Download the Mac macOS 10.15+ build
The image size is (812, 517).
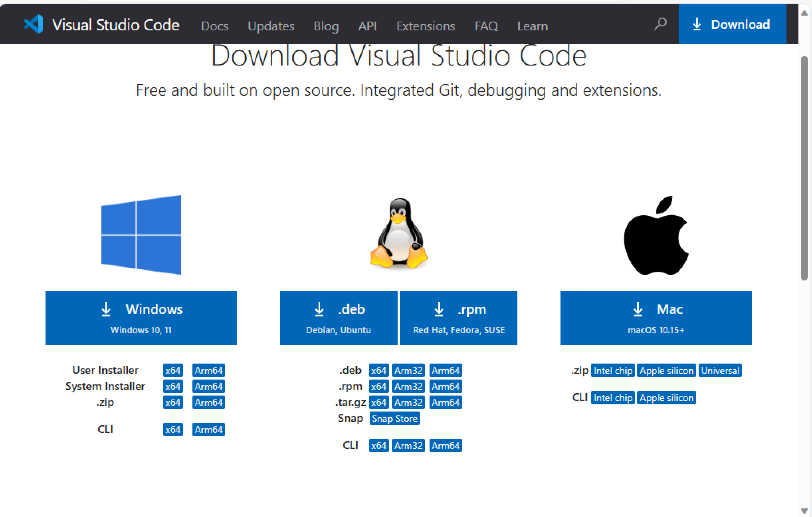(656, 318)
